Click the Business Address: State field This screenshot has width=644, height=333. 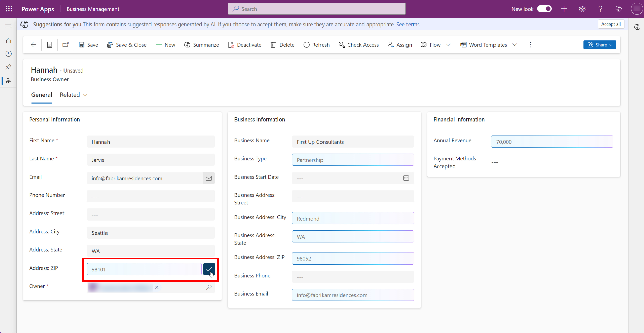click(x=353, y=236)
